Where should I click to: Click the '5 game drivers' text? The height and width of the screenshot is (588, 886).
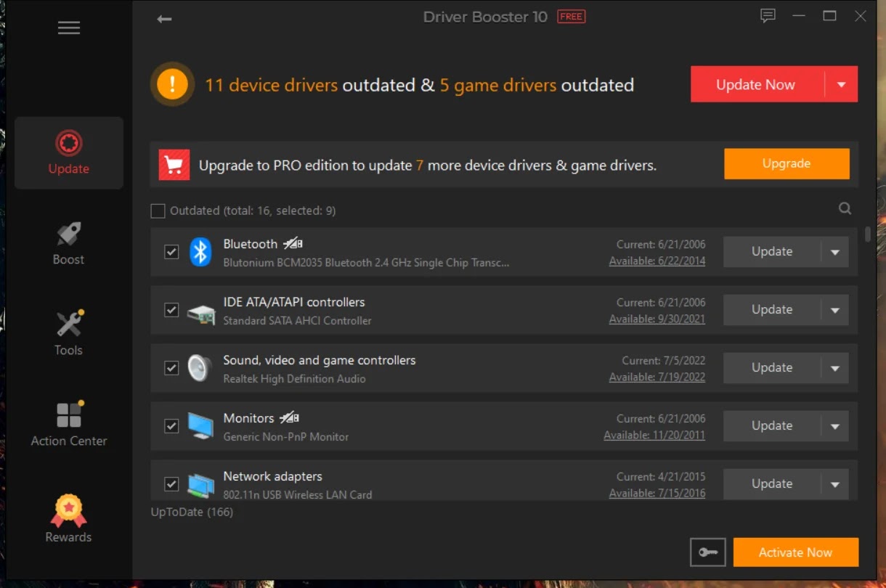click(498, 85)
